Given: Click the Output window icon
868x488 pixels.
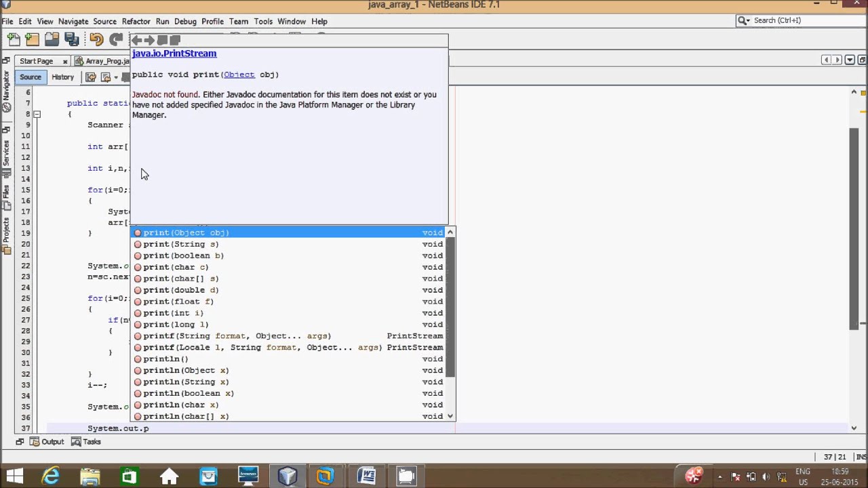Looking at the screenshot, I should click(x=35, y=442).
